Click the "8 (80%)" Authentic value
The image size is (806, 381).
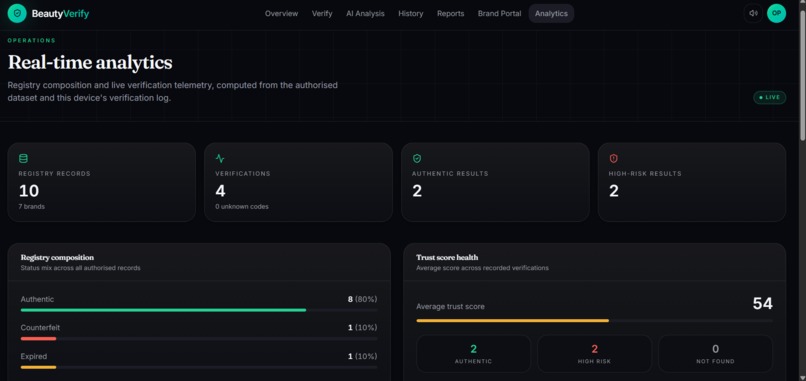(362, 299)
